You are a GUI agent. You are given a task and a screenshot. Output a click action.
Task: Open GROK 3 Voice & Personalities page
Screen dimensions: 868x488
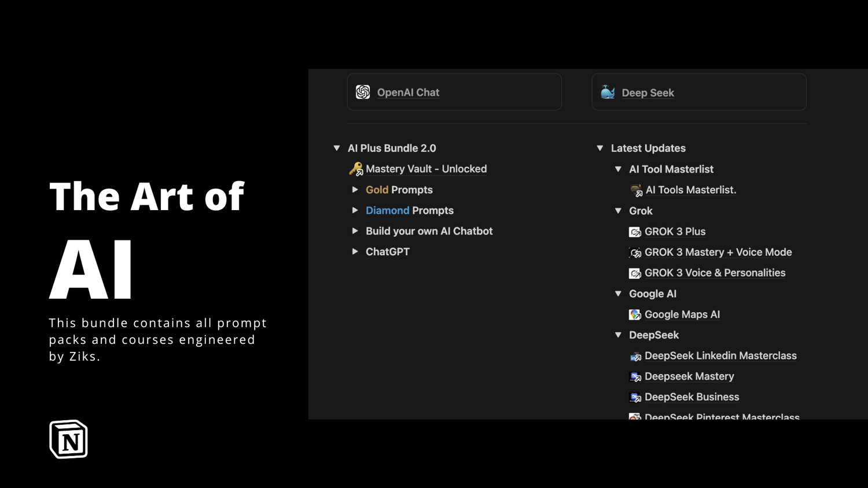(x=715, y=273)
